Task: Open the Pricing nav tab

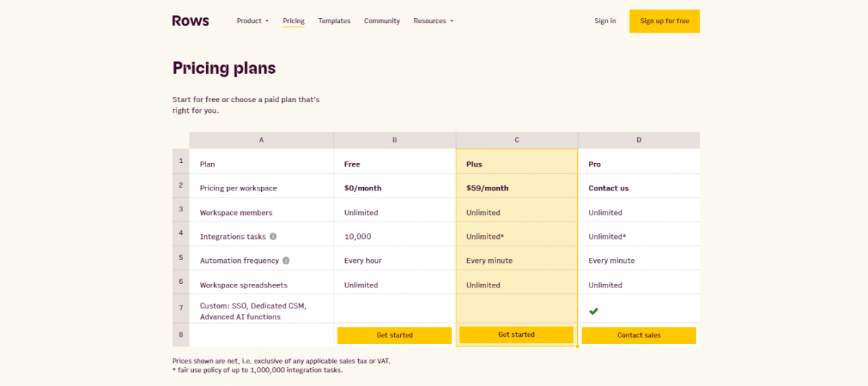Action: [294, 21]
